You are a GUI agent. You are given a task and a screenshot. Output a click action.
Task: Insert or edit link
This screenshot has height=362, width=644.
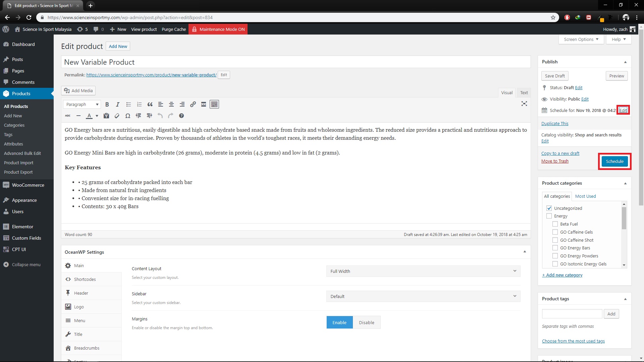[193, 105]
